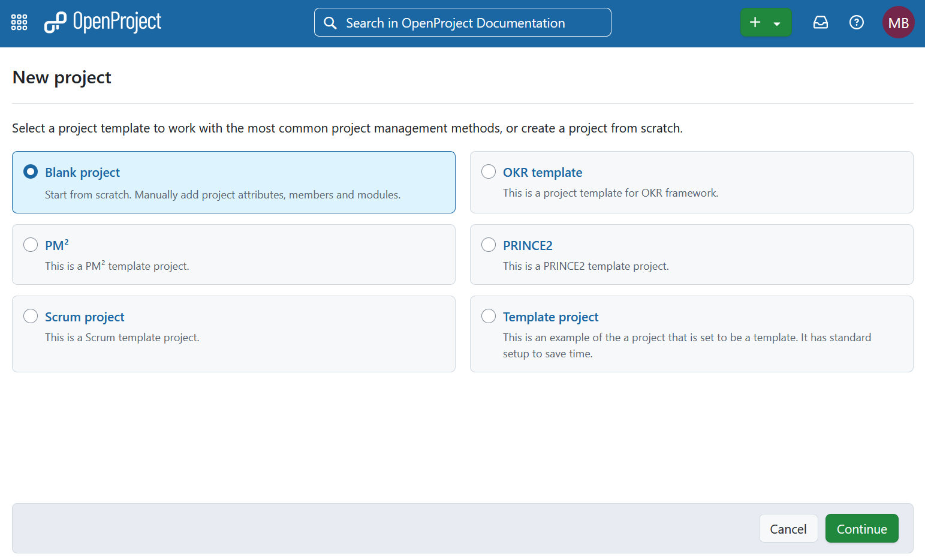Screen dimensions: 925x560
Task: Open the Blank project link
Action: click(x=82, y=172)
